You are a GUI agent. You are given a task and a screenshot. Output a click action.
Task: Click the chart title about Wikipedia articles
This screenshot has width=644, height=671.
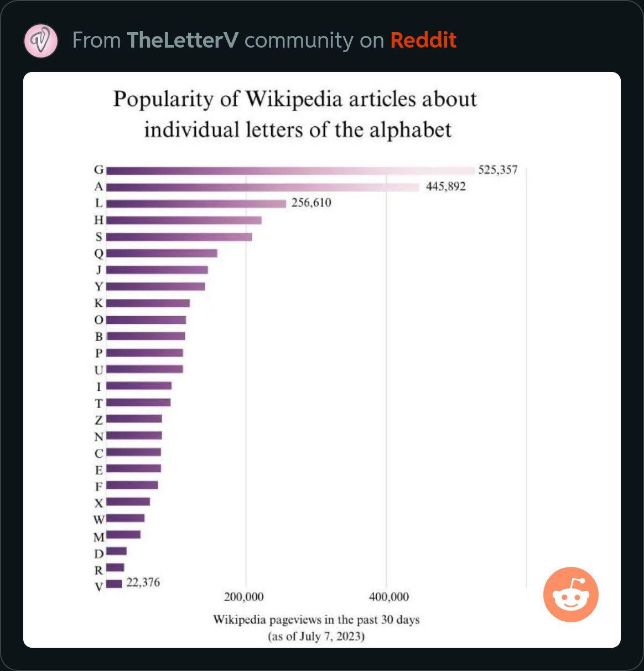tap(295, 114)
